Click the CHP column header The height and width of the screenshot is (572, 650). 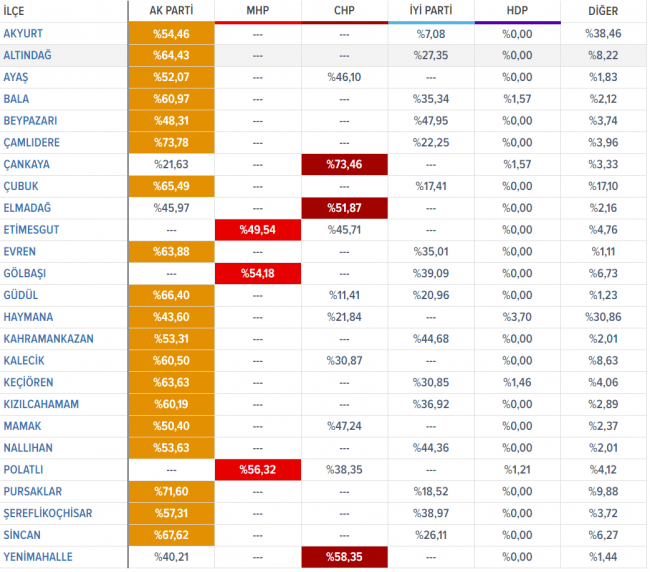click(344, 10)
